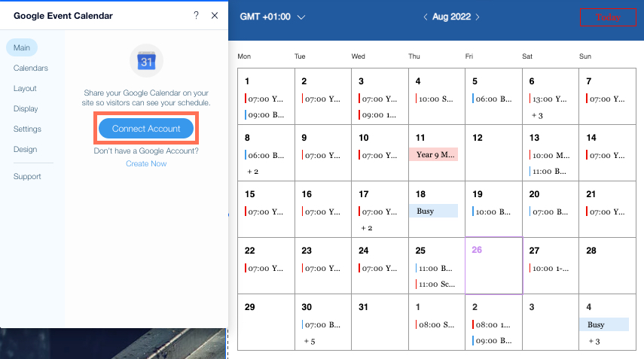Viewport: 644px width, 359px height.
Task: Open the Support section
Action: 27,176
